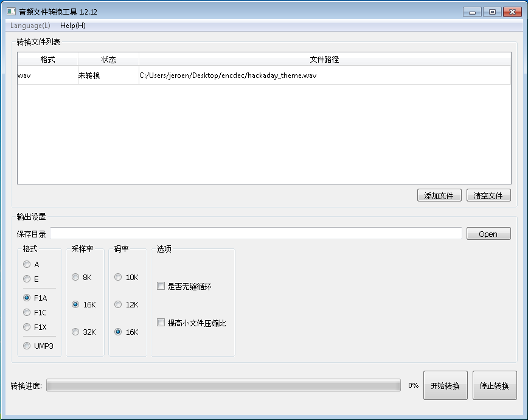Viewport: 528px width, 420px height.
Task: Select the 10K bitrate option
Action: pos(118,278)
